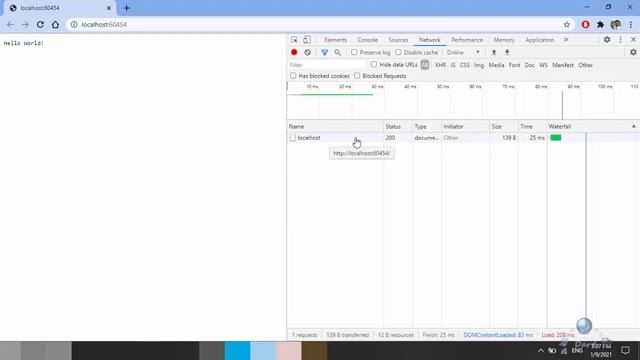
Task: Switch to the Console tab
Action: coord(367,40)
